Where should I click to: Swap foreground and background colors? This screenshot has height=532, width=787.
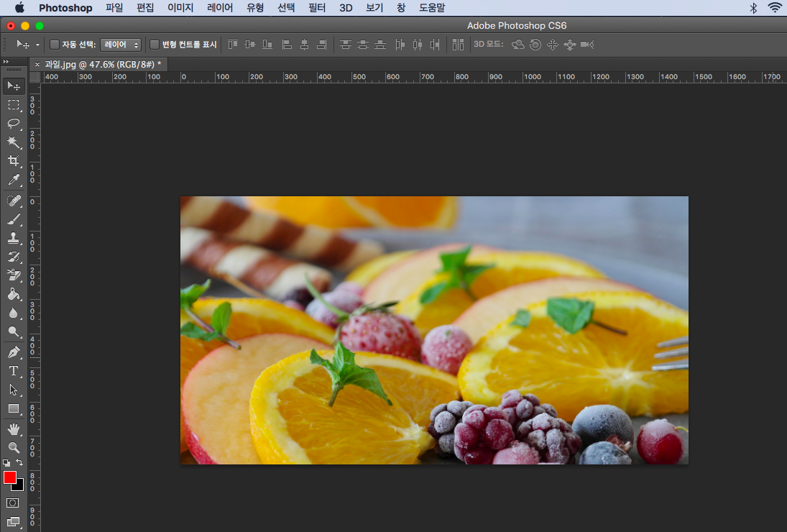(x=19, y=462)
